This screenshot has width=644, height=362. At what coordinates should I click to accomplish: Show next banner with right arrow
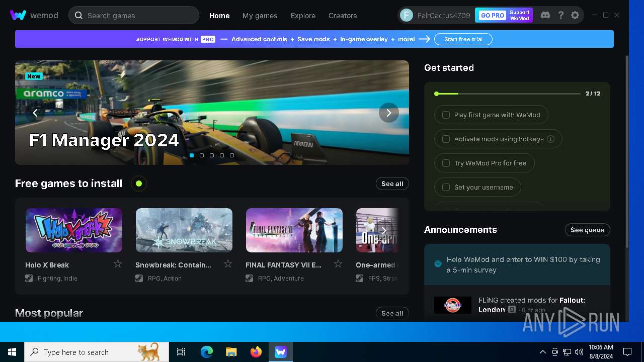(x=389, y=113)
